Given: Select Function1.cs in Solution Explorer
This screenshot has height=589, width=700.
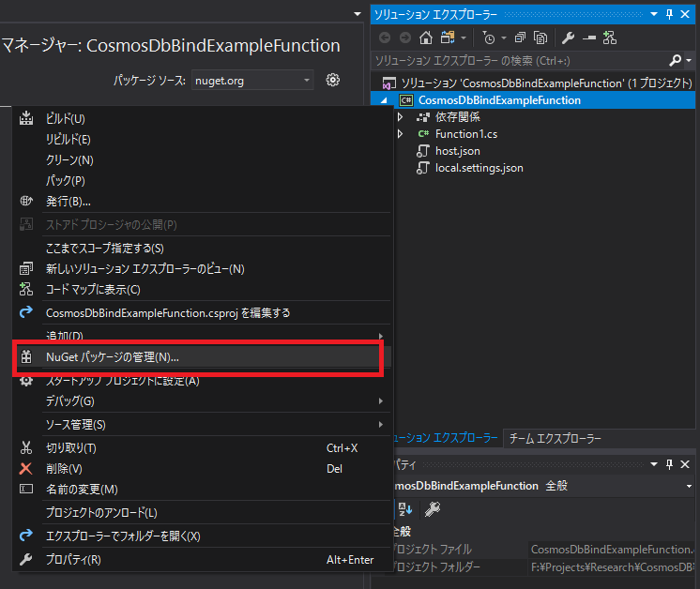Looking at the screenshot, I should pos(466,134).
